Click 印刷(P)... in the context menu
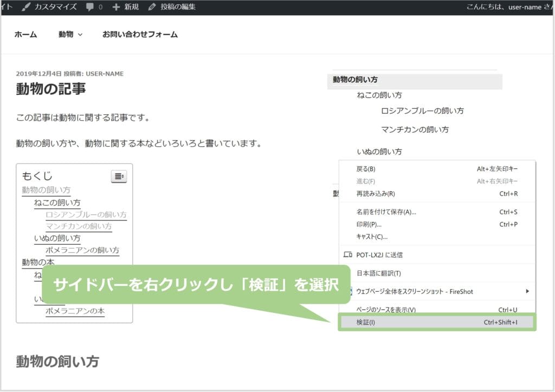 click(x=369, y=224)
